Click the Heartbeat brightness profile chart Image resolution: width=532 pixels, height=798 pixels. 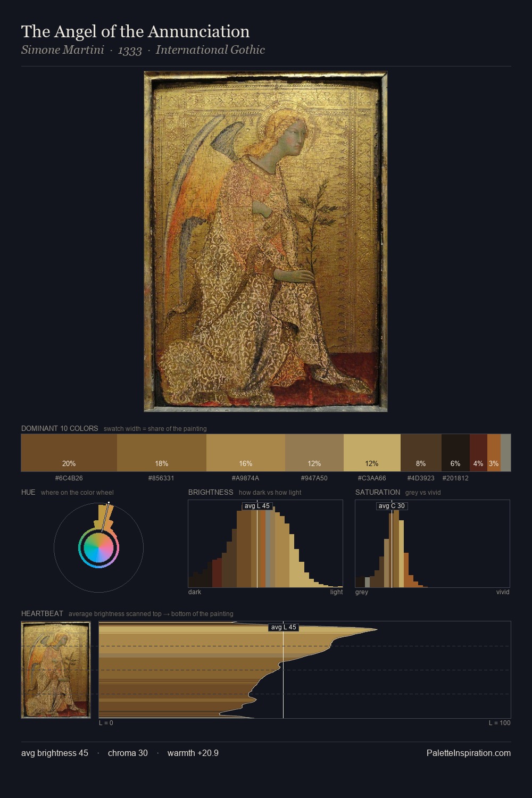305,670
